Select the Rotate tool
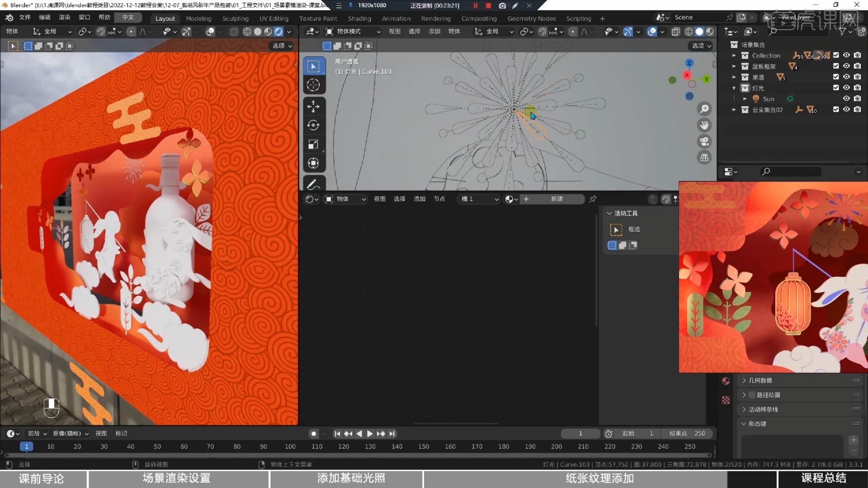This screenshot has width=868, height=488. [x=313, y=125]
